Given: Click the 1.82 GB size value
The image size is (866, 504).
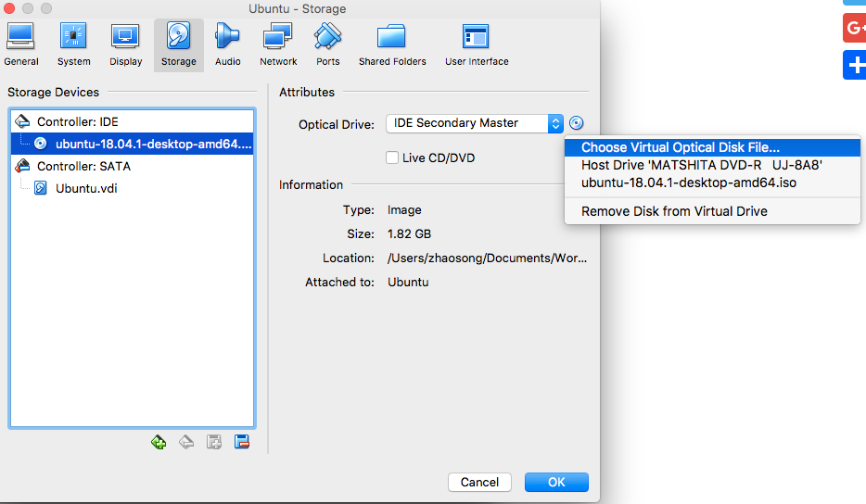Looking at the screenshot, I should 409,234.
